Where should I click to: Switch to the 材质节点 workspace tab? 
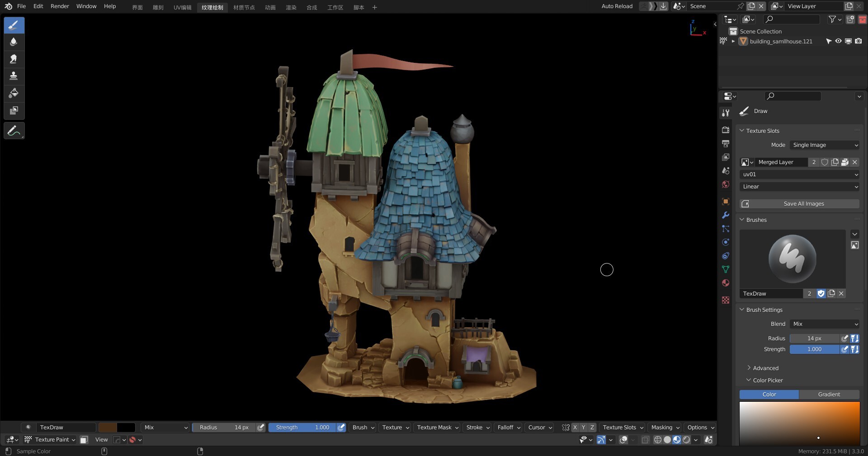pyautogui.click(x=244, y=7)
